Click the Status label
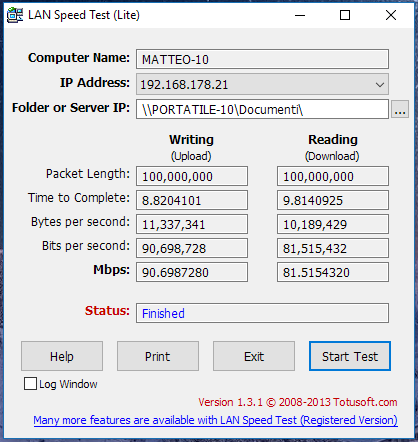The height and width of the screenshot is (442, 418). click(107, 311)
